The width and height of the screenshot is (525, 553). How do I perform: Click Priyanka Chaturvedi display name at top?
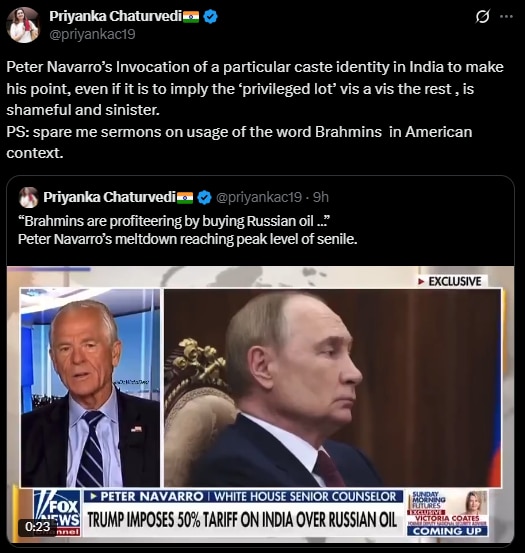click(x=115, y=16)
